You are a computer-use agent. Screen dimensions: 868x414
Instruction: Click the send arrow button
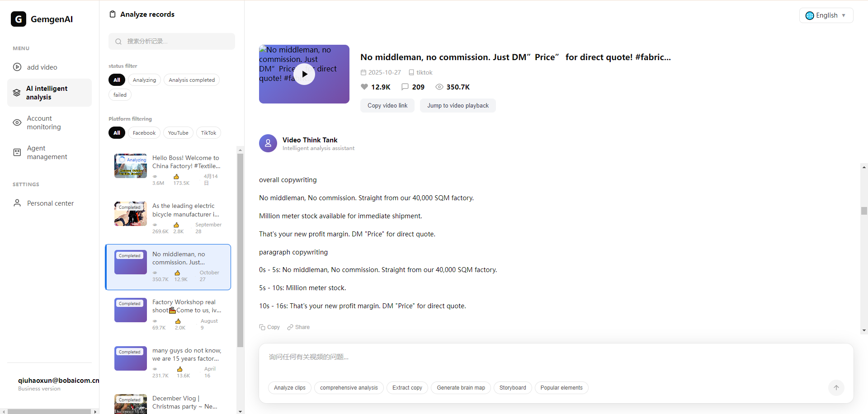pyautogui.click(x=836, y=388)
